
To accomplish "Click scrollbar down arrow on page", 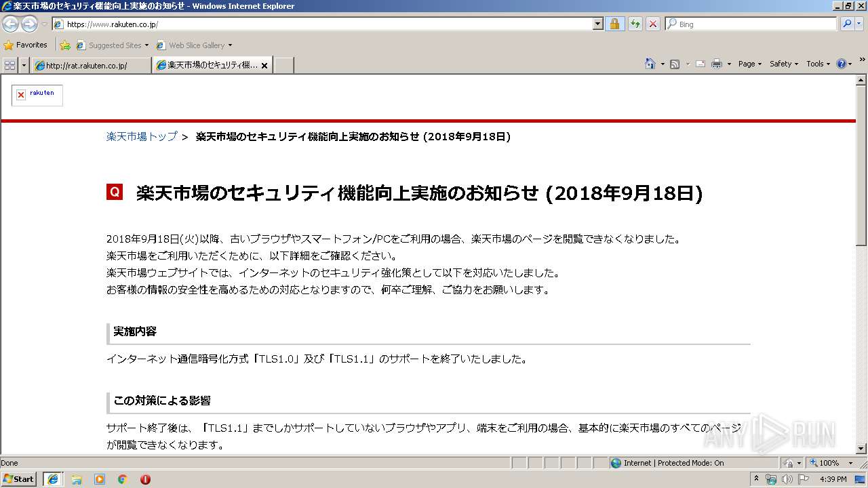I will 861,449.
